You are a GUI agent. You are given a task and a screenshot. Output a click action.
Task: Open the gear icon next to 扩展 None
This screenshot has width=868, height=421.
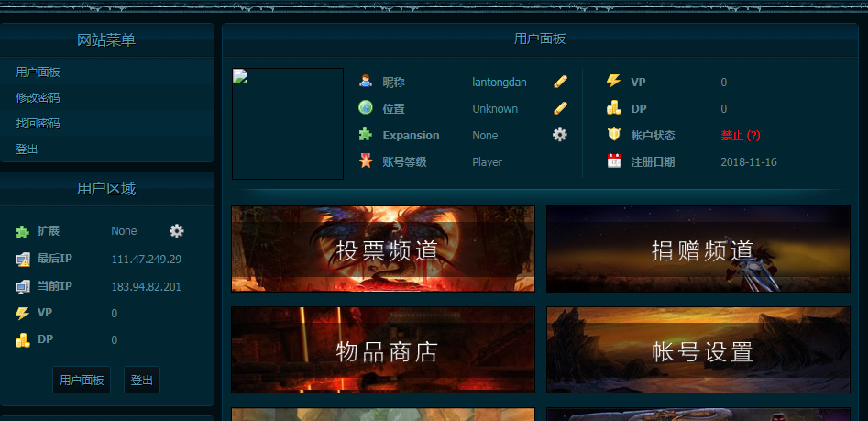(177, 230)
